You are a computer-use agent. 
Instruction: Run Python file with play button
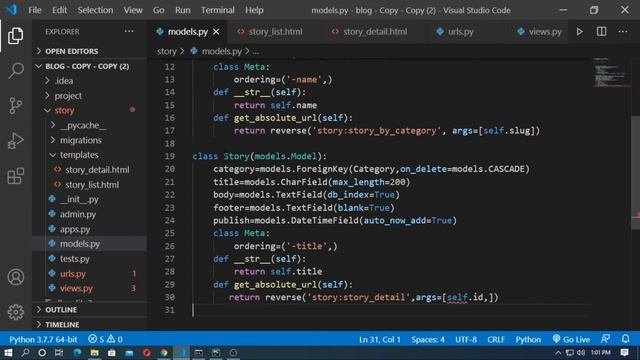[579, 31]
